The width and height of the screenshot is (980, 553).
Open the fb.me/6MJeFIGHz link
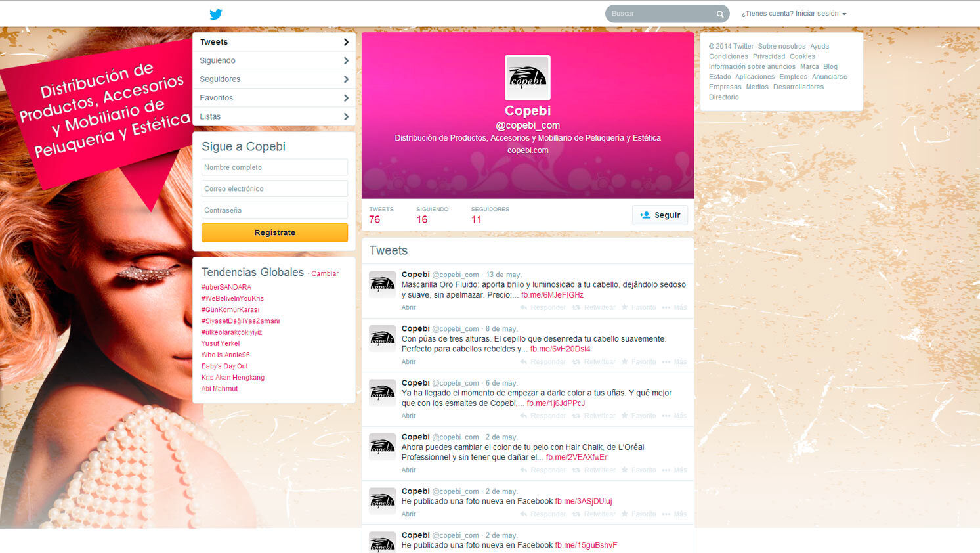click(552, 295)
